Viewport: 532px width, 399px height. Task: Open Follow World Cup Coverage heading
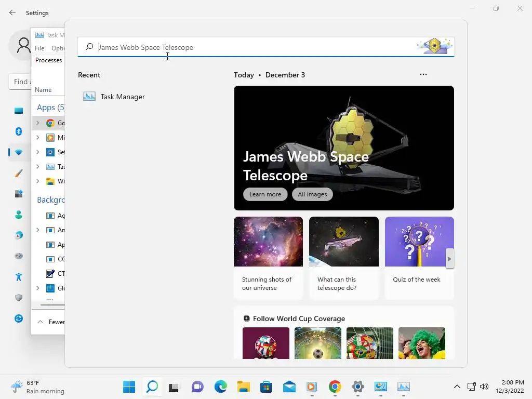299,318
